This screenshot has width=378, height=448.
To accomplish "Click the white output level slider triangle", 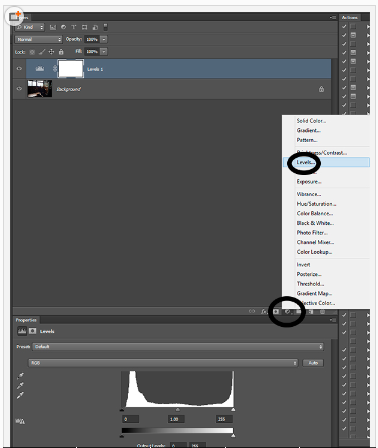I will (x=233, y=436).
